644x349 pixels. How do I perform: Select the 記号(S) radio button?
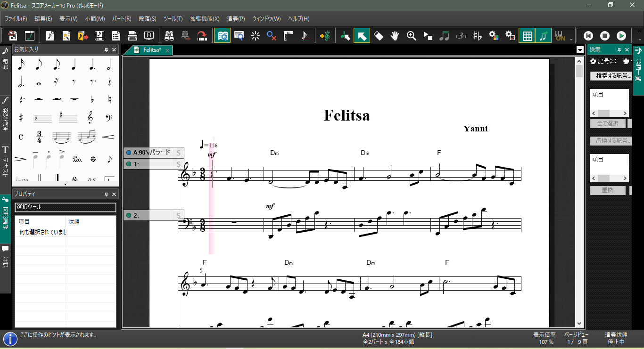[x=593, y=61]
